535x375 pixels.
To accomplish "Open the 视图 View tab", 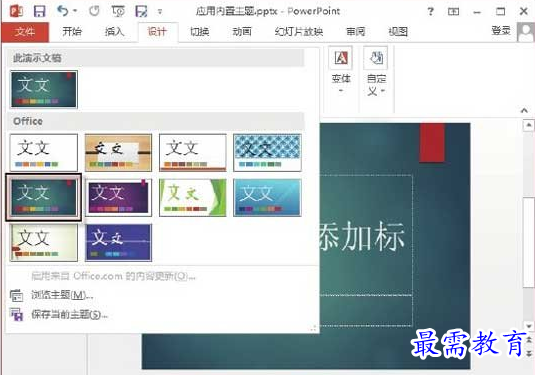I will click(398, 32).
